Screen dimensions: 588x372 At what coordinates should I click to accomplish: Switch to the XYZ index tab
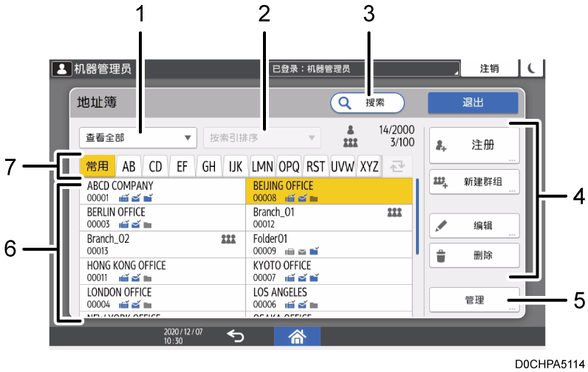(369, 166)
